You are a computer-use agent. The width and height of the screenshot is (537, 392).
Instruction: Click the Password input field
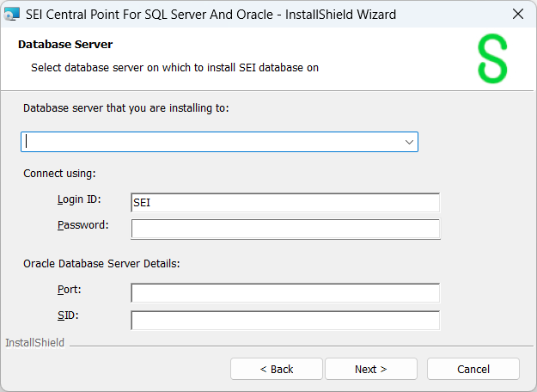click(284, 229)
